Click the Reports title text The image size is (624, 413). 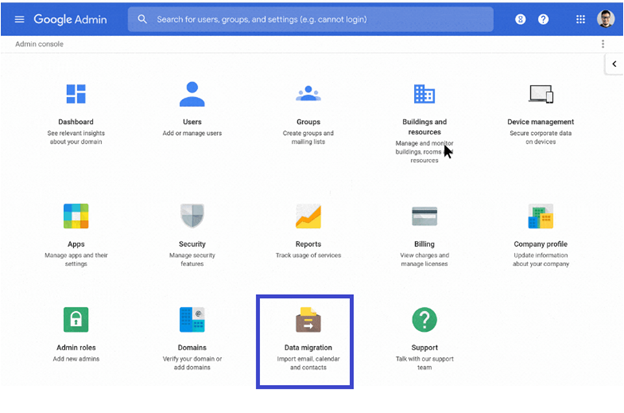[x=308, y=244]
